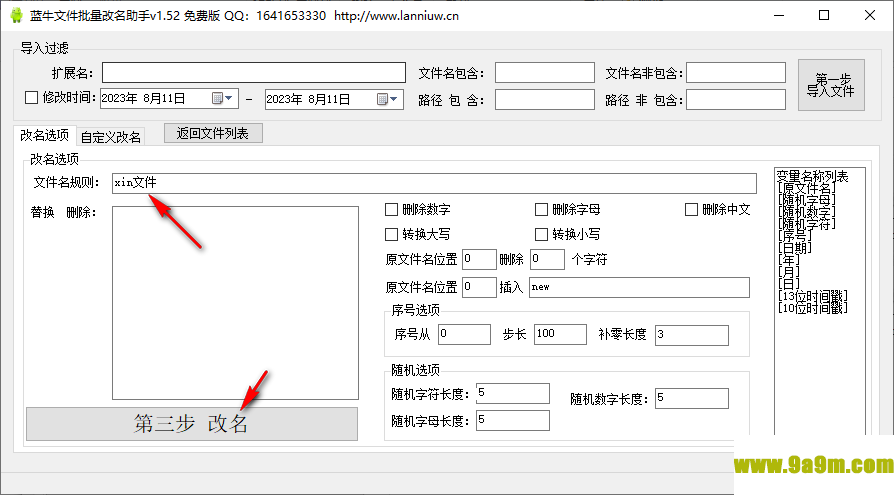Image resolution: width=894 pixels, height=495 pixels.
Task: Switch to the 自定义改名 tab
Action: [111, 137]
